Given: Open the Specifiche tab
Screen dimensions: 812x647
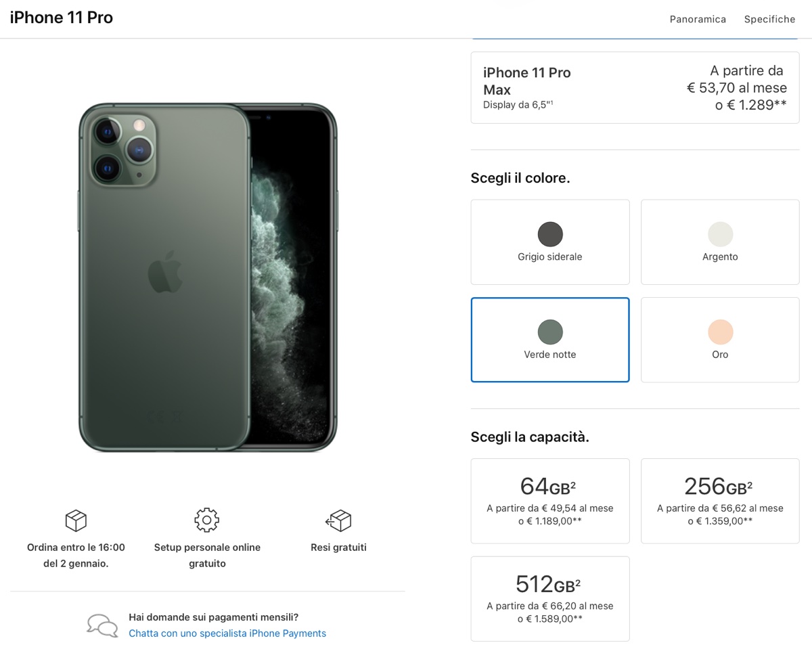Looking at the screenshot, I should (769, 19).
